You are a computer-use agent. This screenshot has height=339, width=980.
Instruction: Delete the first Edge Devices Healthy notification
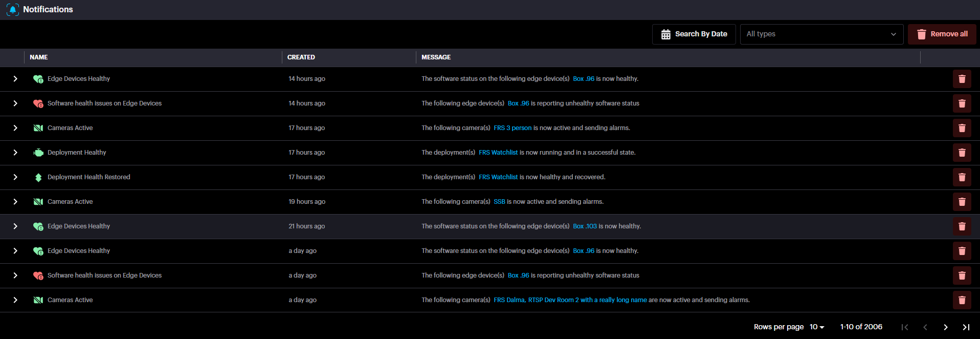(962, 79)
